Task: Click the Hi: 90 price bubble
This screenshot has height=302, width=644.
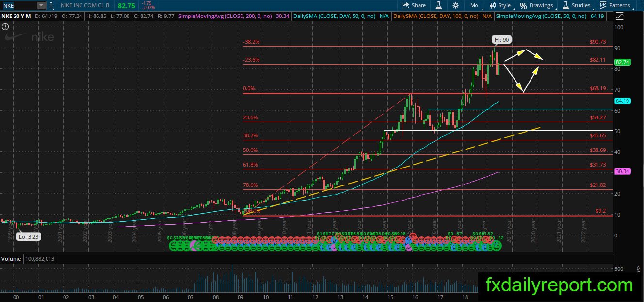Action: click(x=502, y=40)
